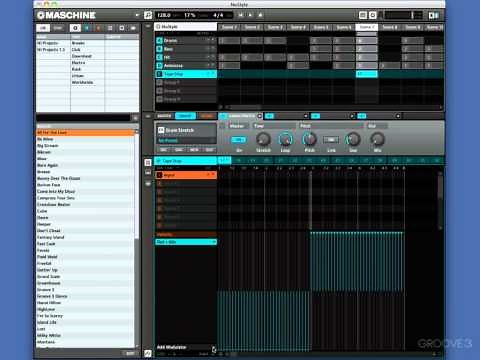Select the cyan modulation lane under Velocity
The image size is (480, 360).
[186, 242]
